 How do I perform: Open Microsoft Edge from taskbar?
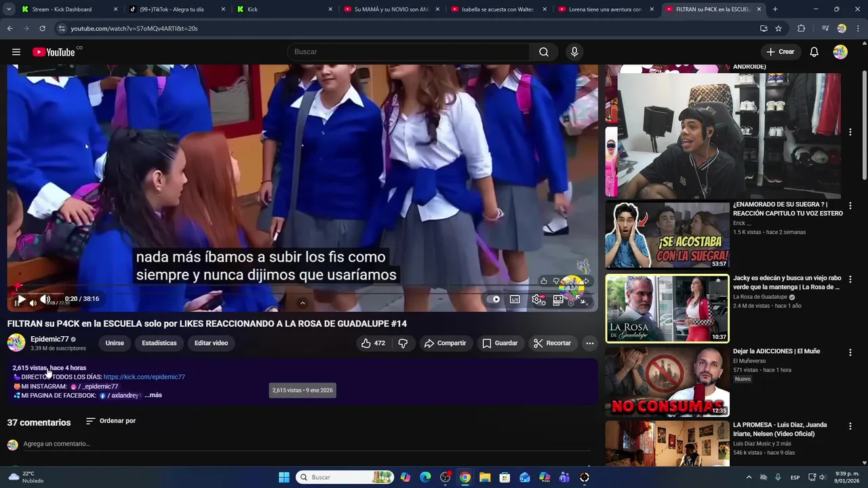425,477
